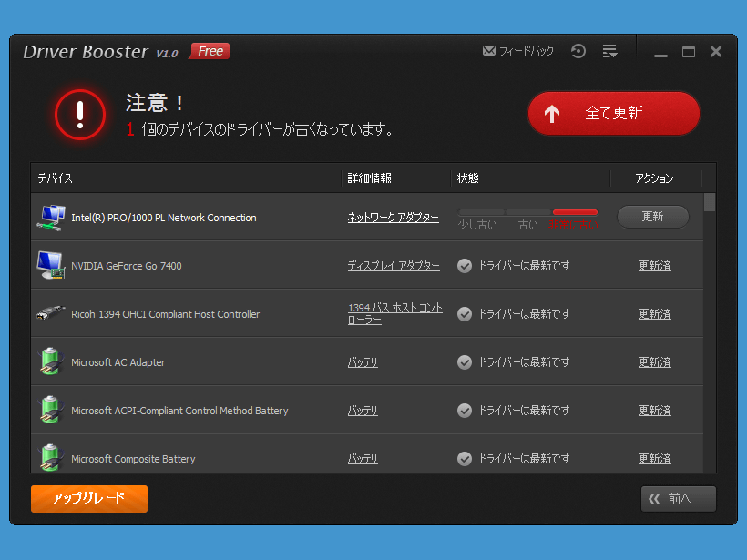The image size is (747, 560).
Task: Click the Microsoft AC Adapter battery icon
Action: [50, 361]
